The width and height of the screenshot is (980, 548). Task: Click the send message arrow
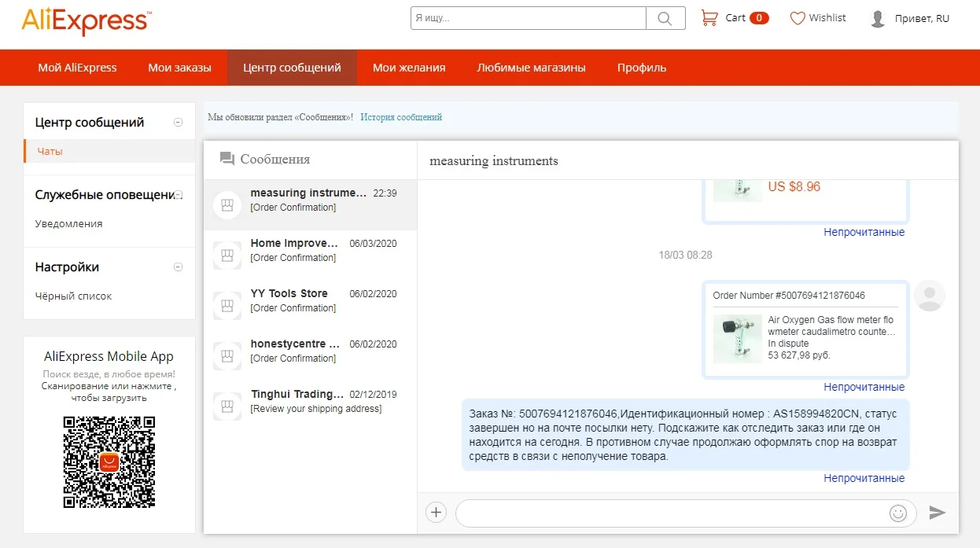pyautogui.click(x=937, y=513)
